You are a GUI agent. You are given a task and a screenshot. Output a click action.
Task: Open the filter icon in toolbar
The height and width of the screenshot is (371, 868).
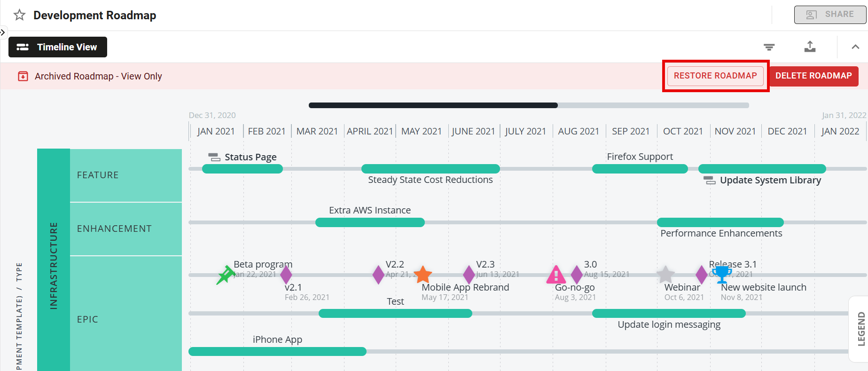(x=769, y=47)
